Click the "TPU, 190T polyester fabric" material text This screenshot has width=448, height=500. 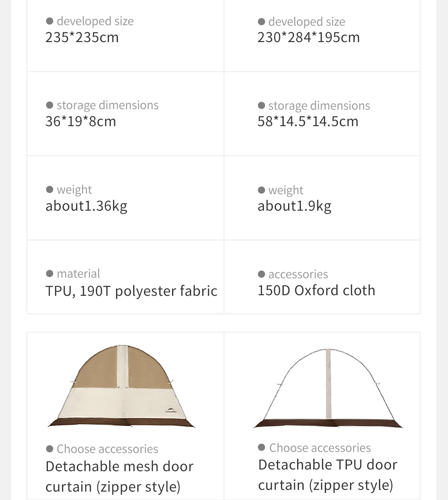[131, 291]
